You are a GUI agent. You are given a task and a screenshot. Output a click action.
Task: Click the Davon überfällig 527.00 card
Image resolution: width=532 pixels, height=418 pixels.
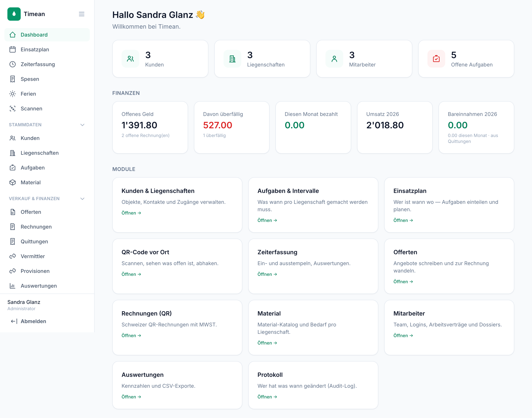point(232,127)
